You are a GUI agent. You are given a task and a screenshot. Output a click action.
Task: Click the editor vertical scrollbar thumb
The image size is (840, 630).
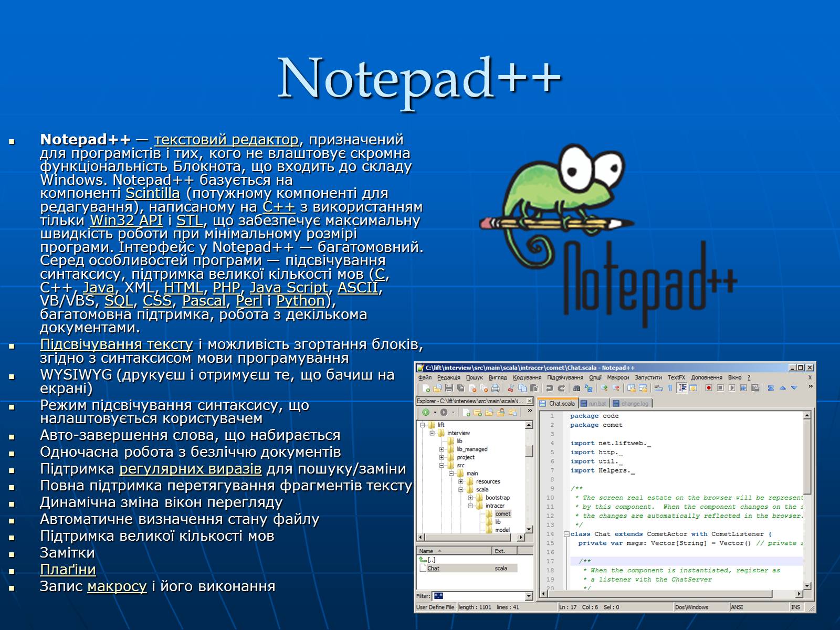tap(807, 457)
